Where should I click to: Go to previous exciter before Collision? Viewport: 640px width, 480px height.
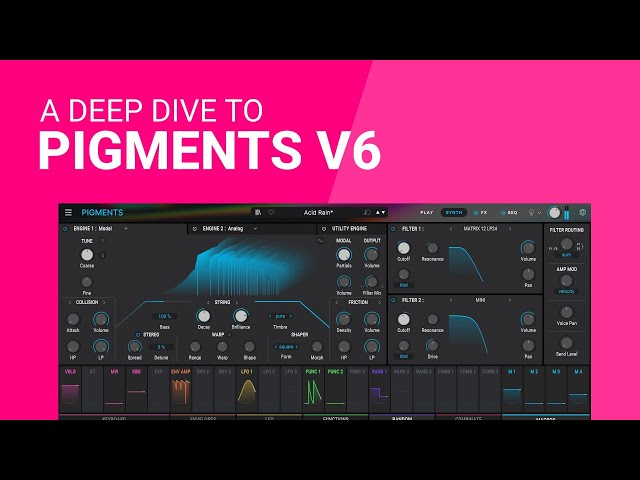pos(70,302)
